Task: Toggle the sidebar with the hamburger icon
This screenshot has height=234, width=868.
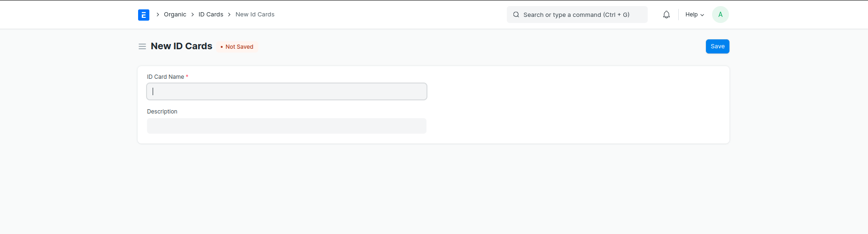Action: (x=142, y=46)
